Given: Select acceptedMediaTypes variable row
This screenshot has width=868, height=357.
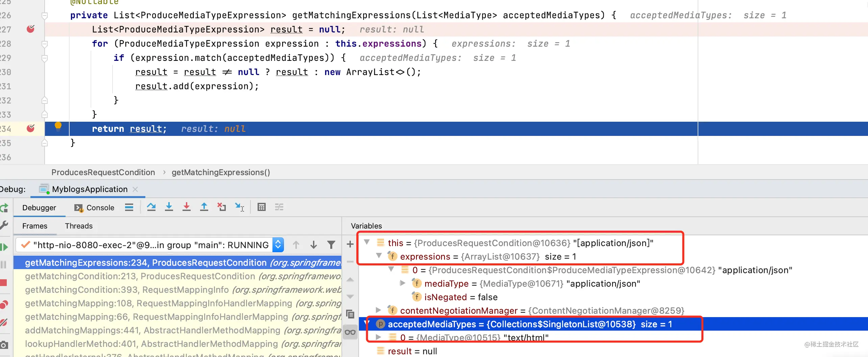Looking at the screenshot, I should coord(613,324).
